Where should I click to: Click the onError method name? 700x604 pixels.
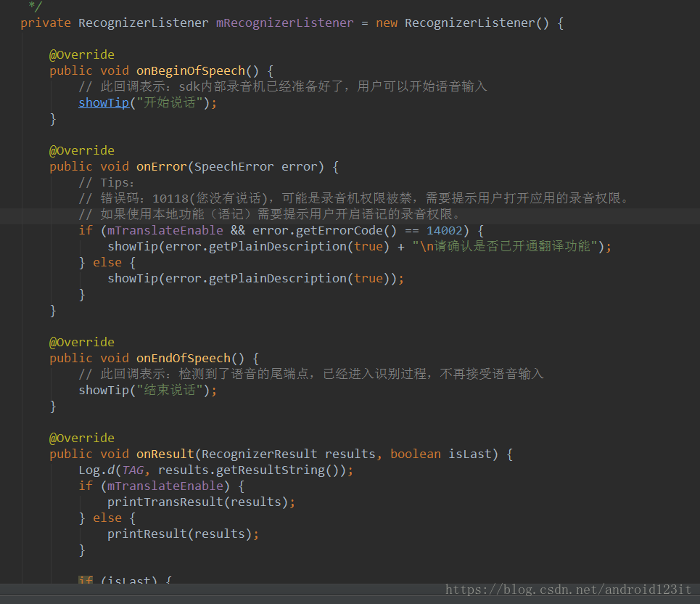click(162, 167)
